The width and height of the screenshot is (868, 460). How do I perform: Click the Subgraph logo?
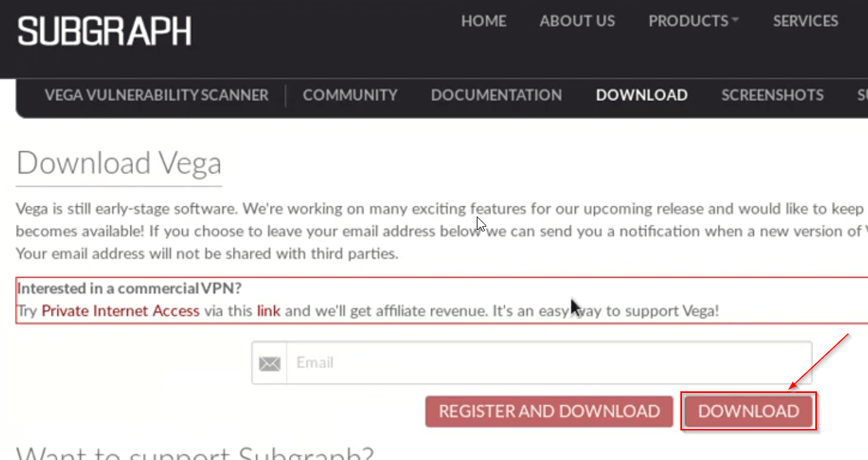pyautogui.click(x=104, y=31)
